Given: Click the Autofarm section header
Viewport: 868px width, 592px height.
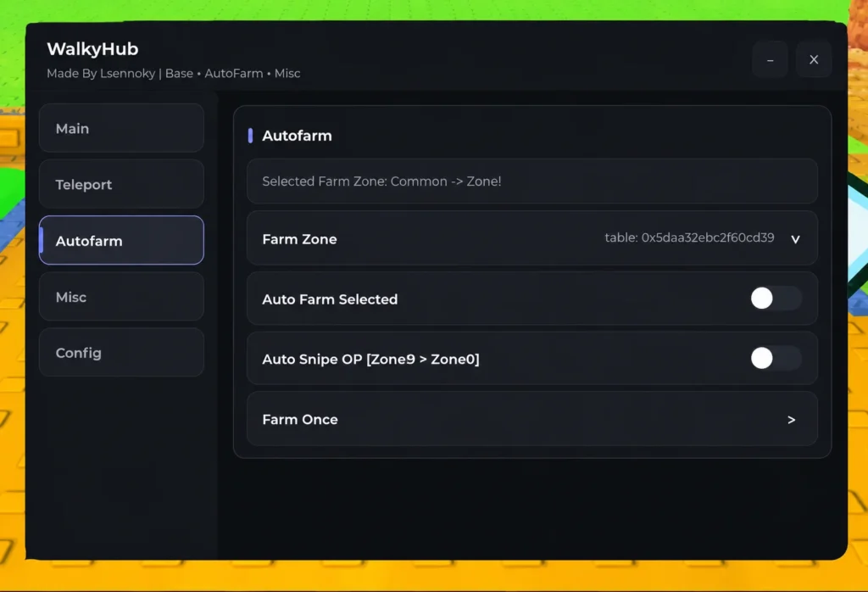Looking at the screenshot, I should [x=297, y=136].
